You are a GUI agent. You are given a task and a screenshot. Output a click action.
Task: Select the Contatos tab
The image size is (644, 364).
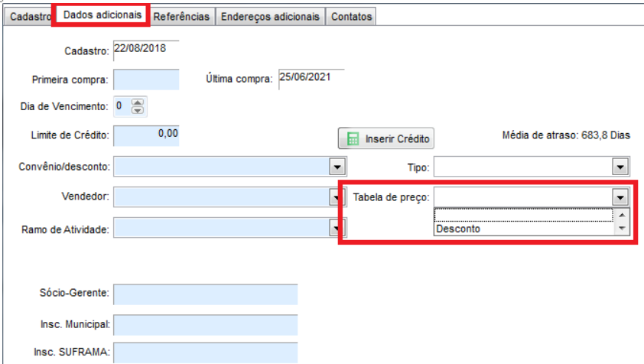351,17
